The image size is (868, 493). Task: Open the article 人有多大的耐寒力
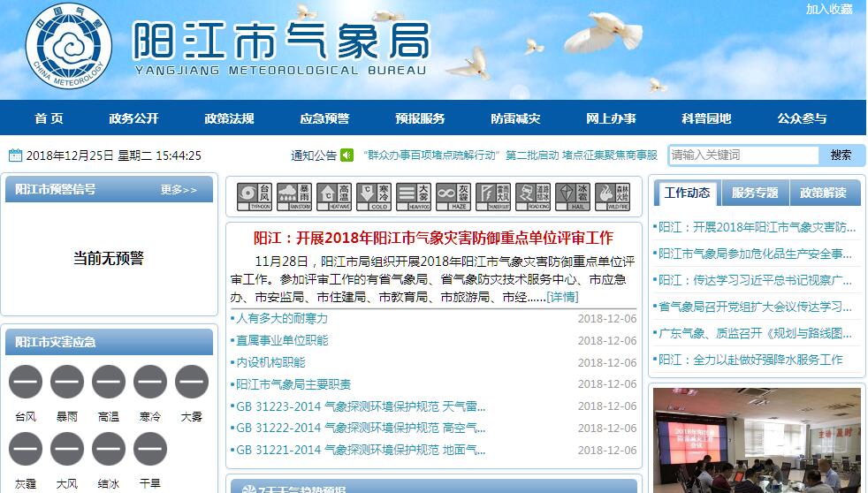click(282, 319)
